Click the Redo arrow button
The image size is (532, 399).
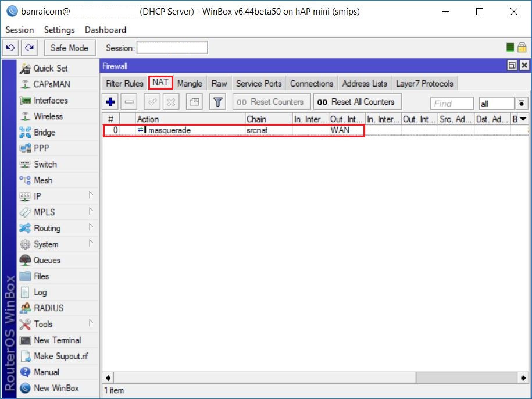(x=29, y=48)
